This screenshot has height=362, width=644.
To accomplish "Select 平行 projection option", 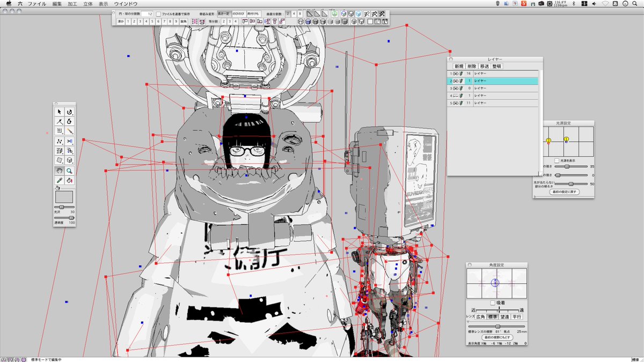I will (517, 317).
